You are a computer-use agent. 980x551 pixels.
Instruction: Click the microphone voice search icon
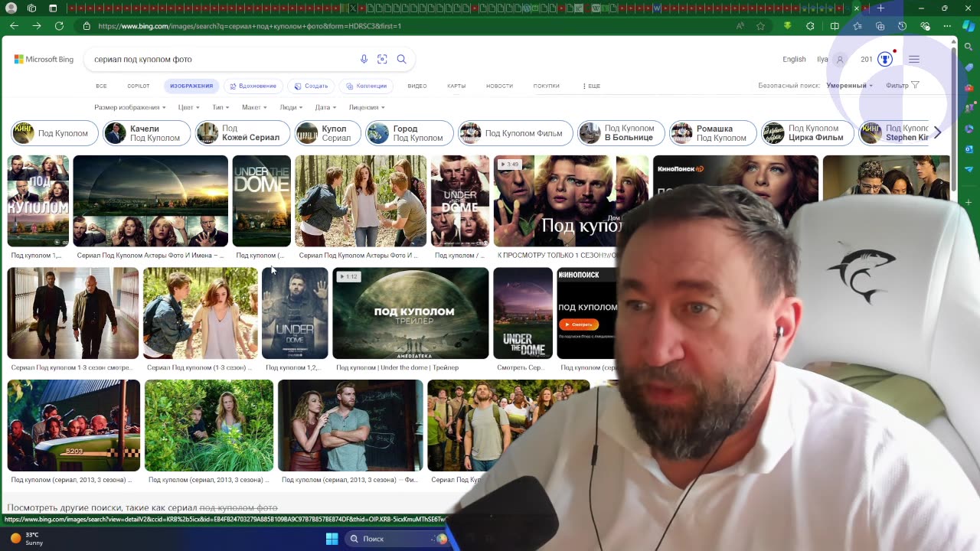coord(364,59)
